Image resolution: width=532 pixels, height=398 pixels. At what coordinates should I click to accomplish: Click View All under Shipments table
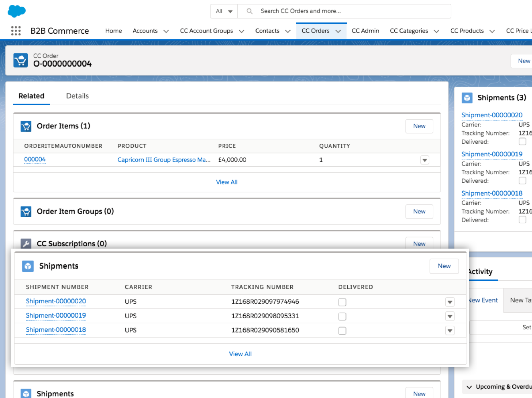coord(241,354)
